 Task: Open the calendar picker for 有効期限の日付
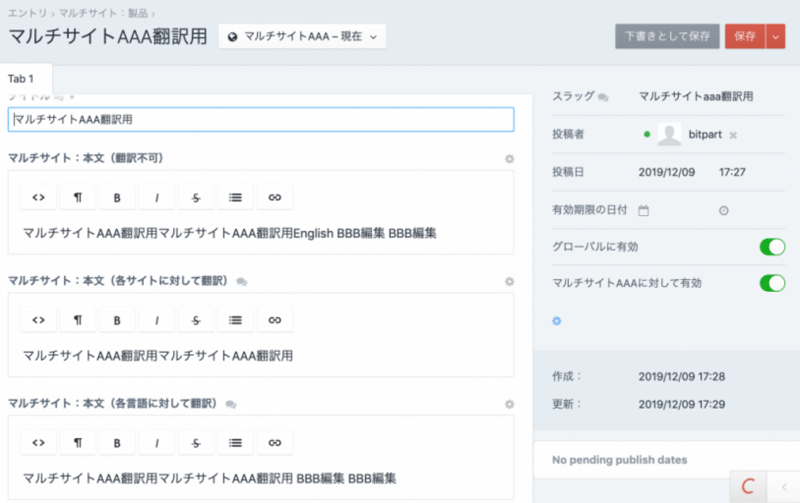(644, 210)
